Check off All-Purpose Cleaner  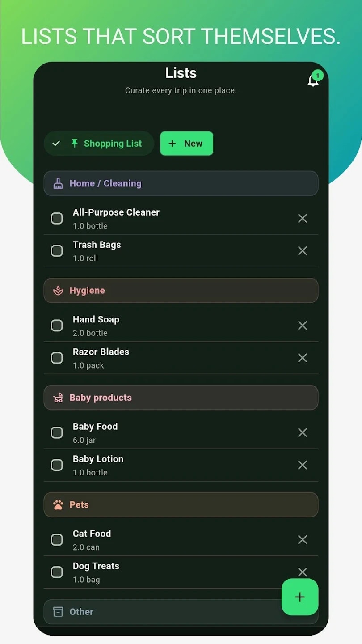(x=57, y=218)
